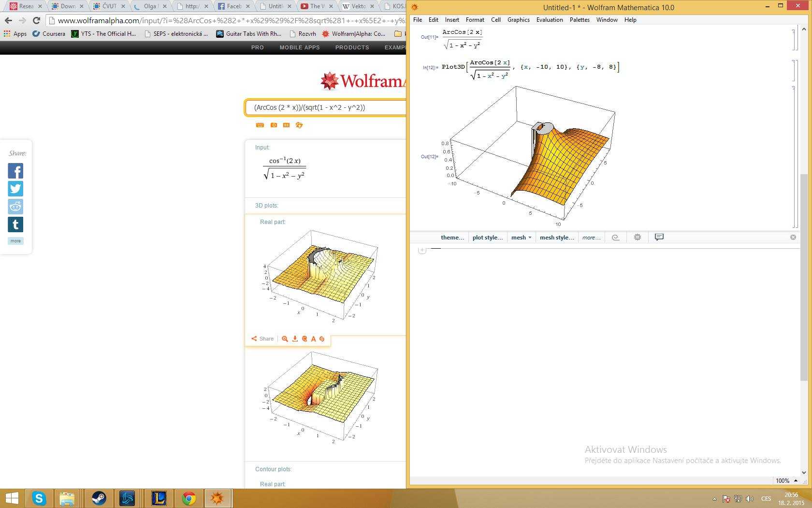Share the result on Reddit
Viewport: 812px width, 508px height.
[x=15, y=207]
